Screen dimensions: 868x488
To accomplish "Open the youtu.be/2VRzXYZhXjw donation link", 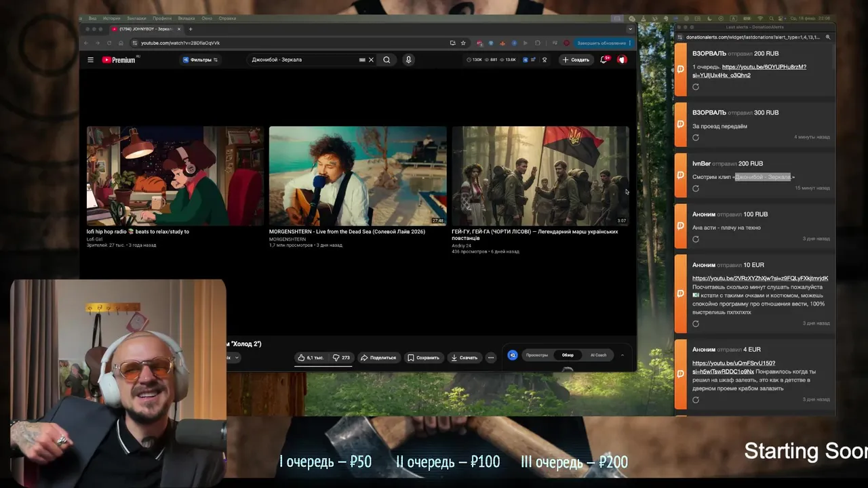I will [x=760, y=278].
